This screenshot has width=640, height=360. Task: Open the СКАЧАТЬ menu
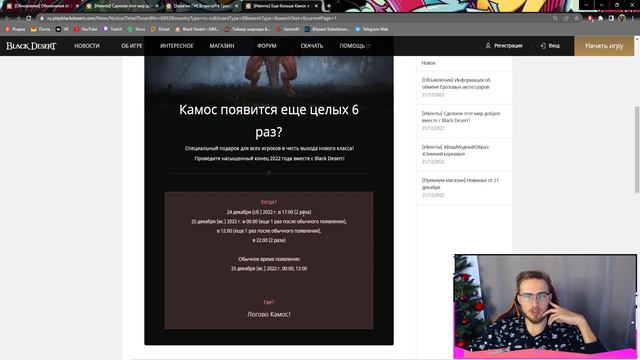click(312, 46)
